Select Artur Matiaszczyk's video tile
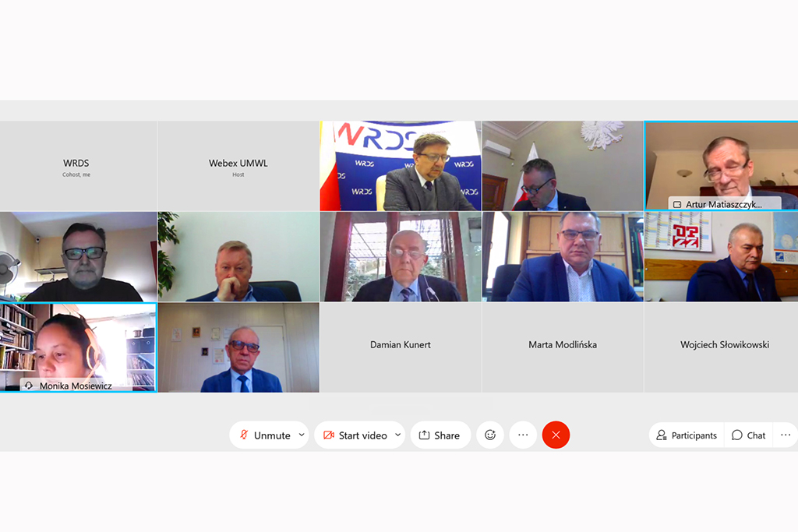Screen dimensions: 798x532 coord(721,166)
